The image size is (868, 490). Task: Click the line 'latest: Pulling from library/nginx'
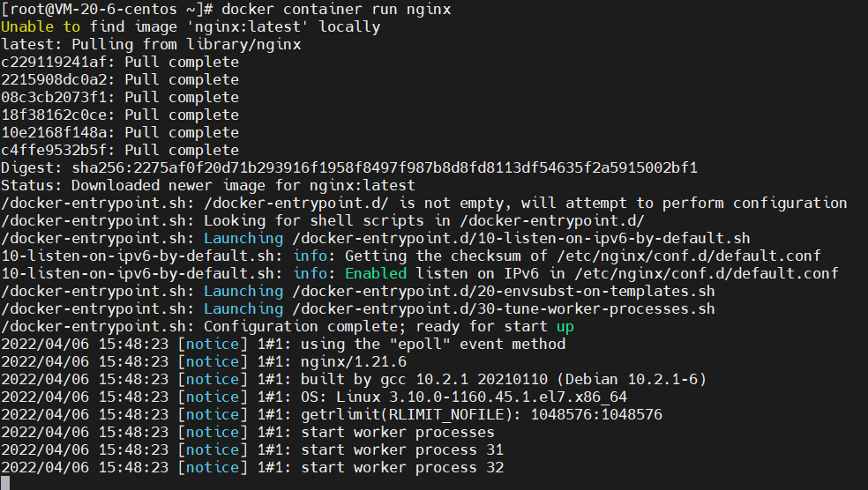151,45
